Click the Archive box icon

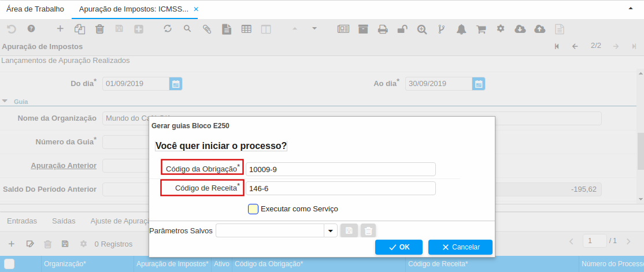coord(363,29)
